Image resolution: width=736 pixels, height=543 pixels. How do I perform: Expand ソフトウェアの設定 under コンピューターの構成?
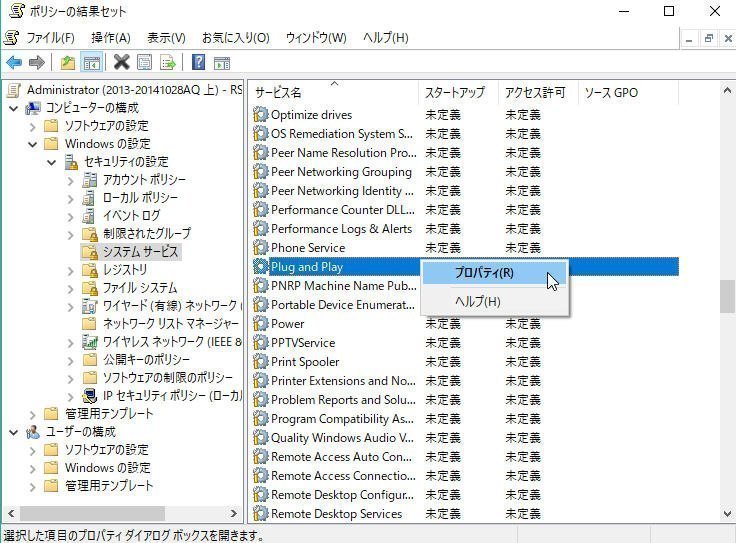[x=32, y=126]
